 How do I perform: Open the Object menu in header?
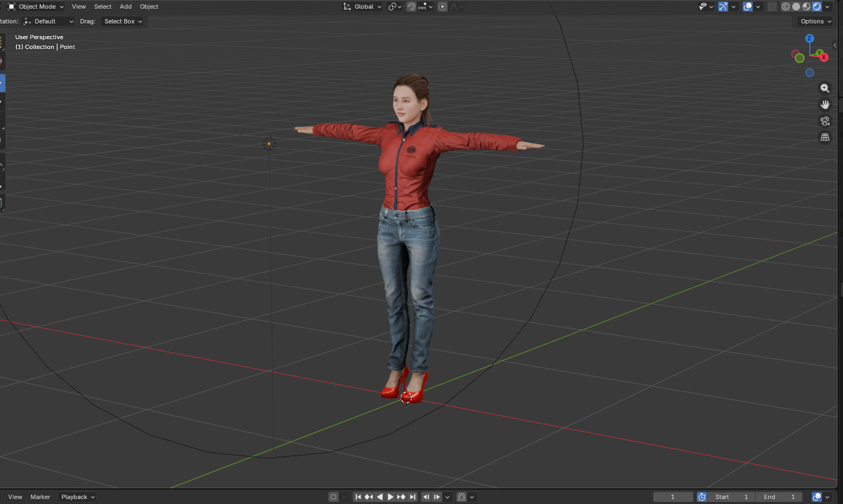click(x=149, y=7)
